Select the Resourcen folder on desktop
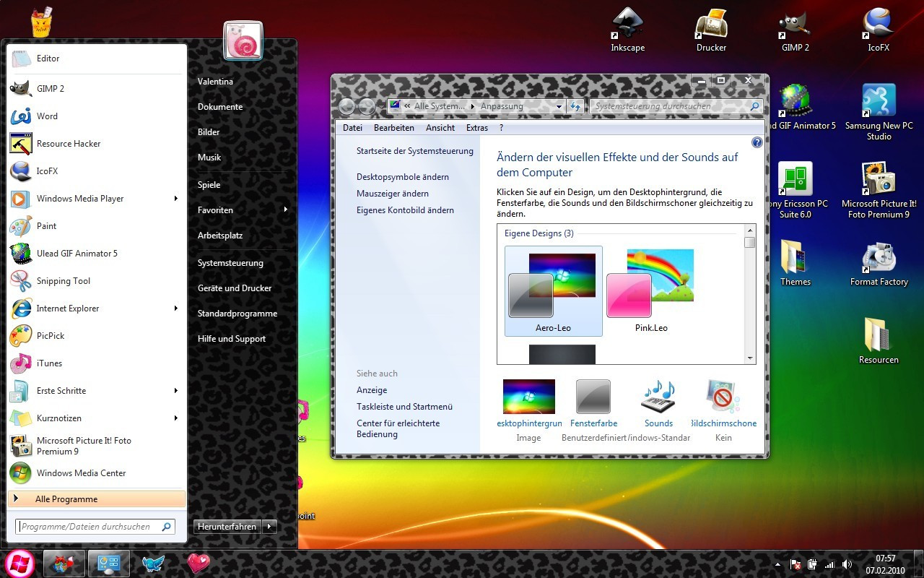The height and width of the screenshot is (578, 924). tap(879, 341)
